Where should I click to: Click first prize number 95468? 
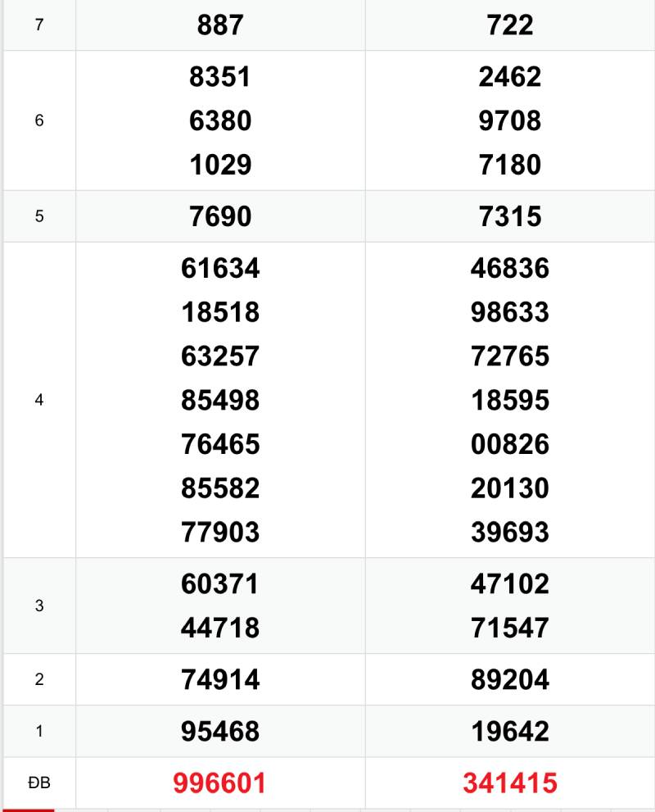tap(220, 731)
